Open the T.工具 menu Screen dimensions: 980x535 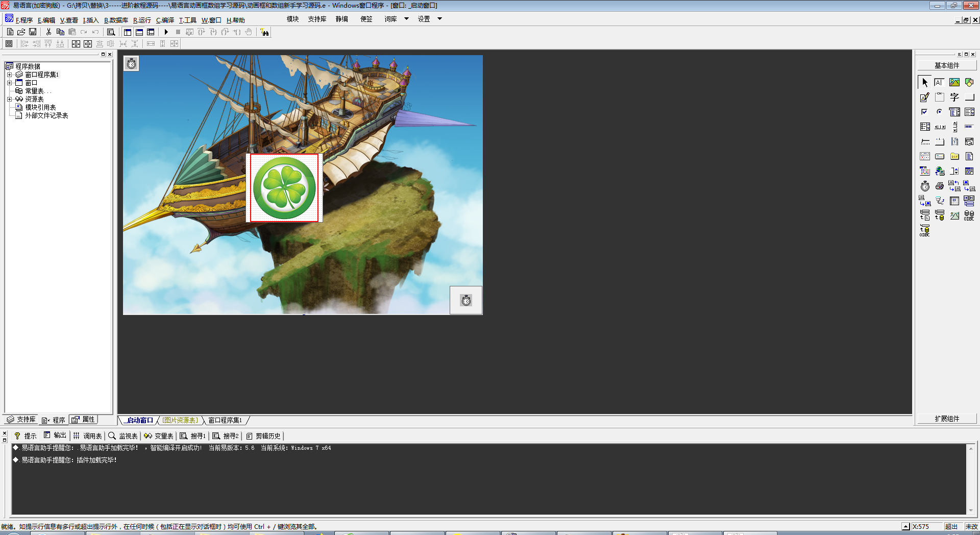[187, 20]
